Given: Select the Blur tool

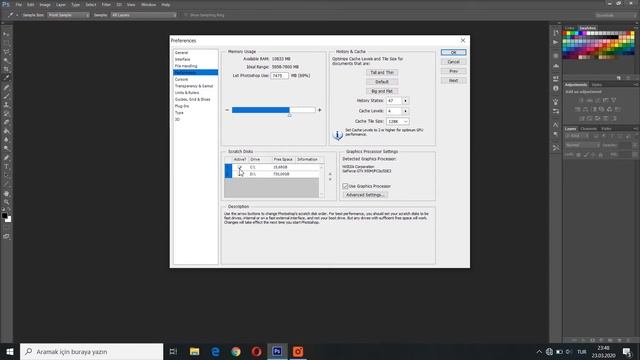Looking at the screenshot, I should click(7, 140).
